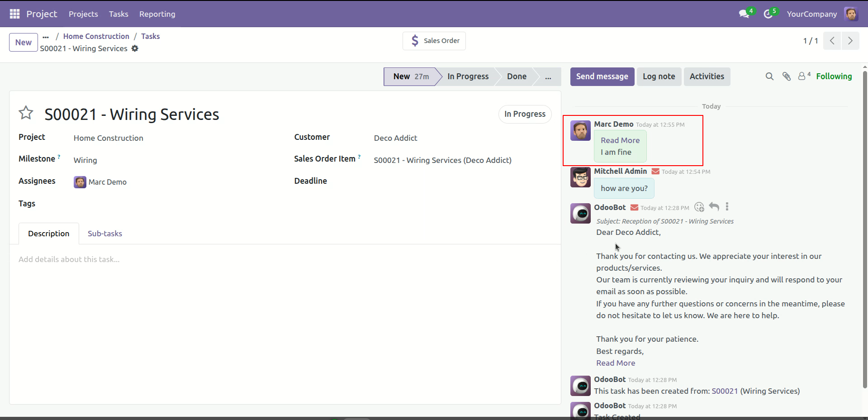
Task: Expand more stages ellipsis in status bar
Action: pos(548,76)
